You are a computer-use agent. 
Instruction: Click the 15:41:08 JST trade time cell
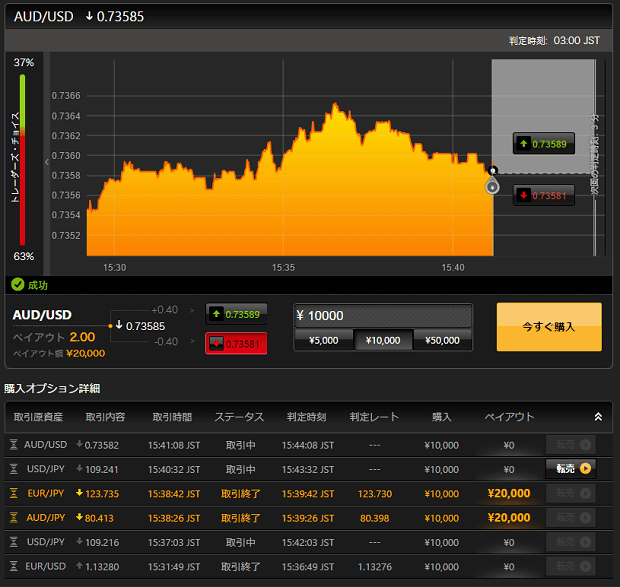174,445
